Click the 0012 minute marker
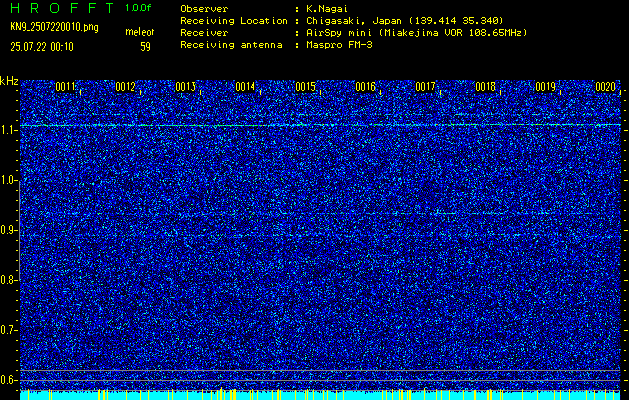 click(125, 87)
